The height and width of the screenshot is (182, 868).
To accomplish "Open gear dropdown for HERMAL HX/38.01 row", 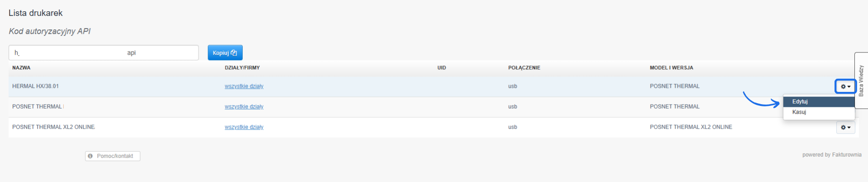I will (845, 86).
